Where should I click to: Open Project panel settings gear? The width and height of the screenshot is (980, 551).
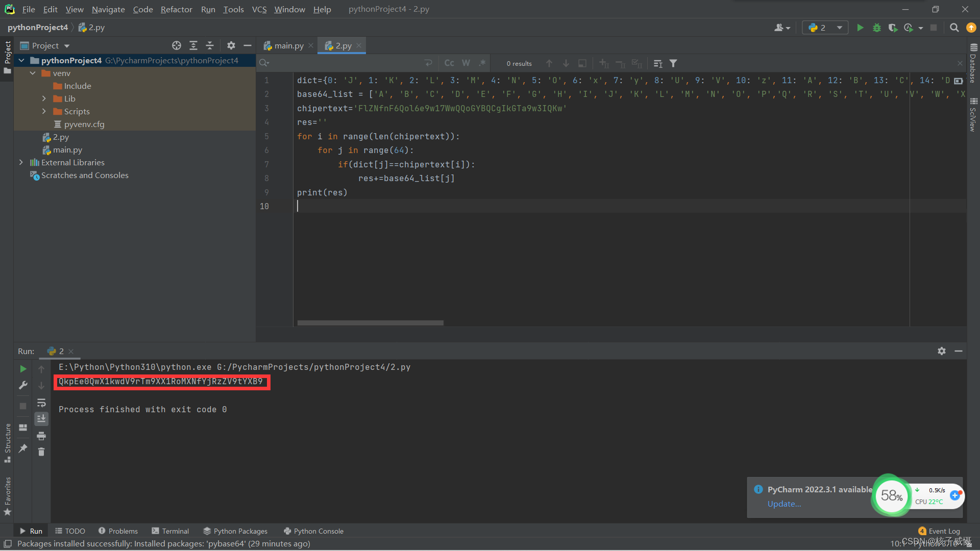[x=231, y=45]
